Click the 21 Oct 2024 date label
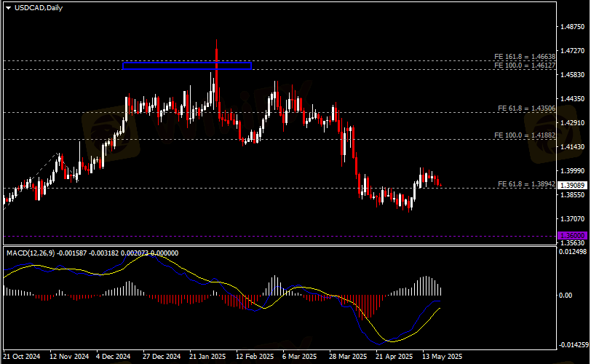The height and width of the screenshot is (364, 591). (x=22, y=356)
